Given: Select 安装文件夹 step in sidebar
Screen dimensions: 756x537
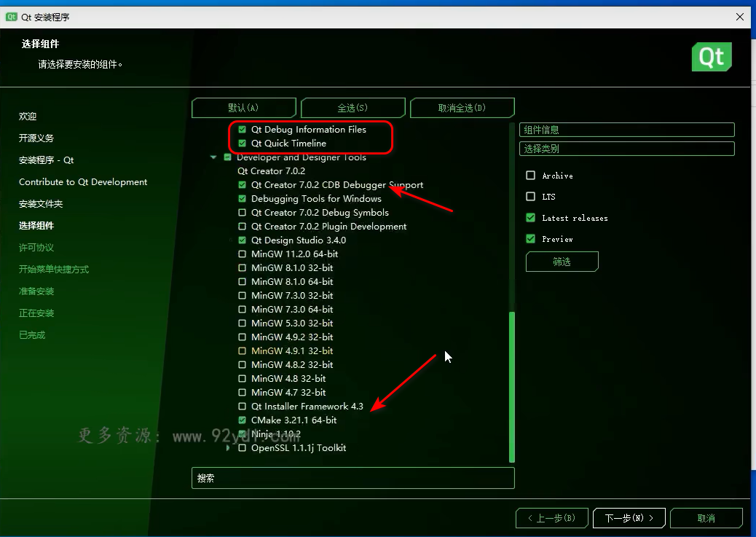Looking at the screenshot, I should pyautogui.click(x=41, y=203).
